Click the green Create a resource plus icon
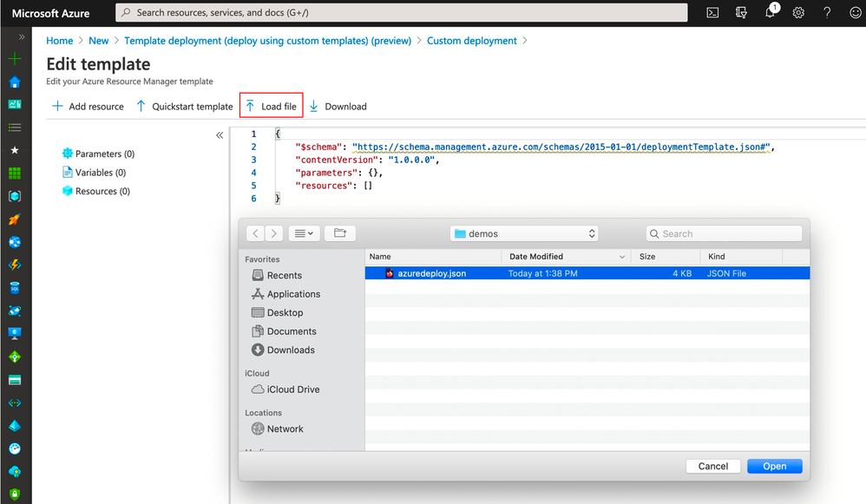 pyautogui.click(x=15, y=58)
